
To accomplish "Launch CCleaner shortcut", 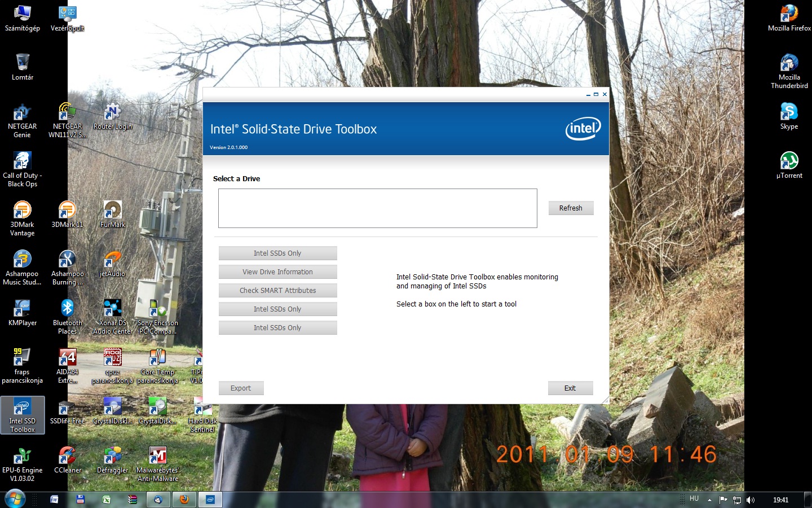I will tap(68, 461).
